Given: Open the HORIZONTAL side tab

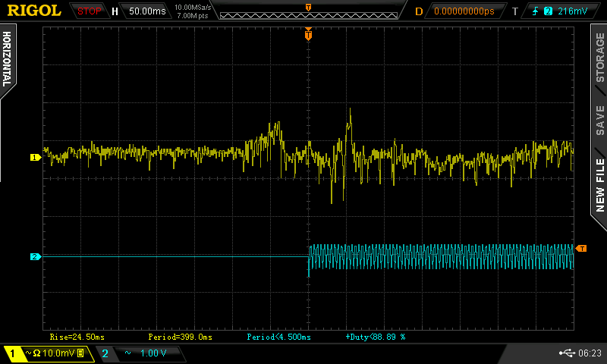Looking at the screenshot, I should pos(7,59).
